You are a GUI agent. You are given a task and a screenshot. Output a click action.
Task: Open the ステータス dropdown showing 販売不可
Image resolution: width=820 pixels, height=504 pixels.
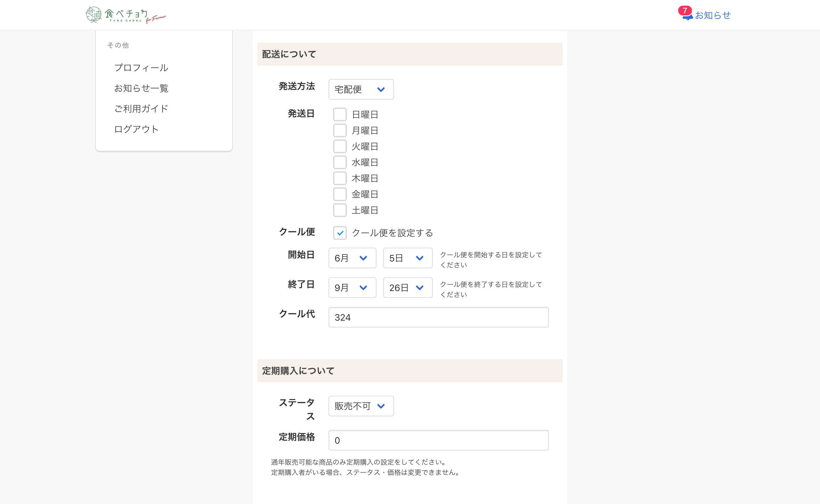(361, 406)
